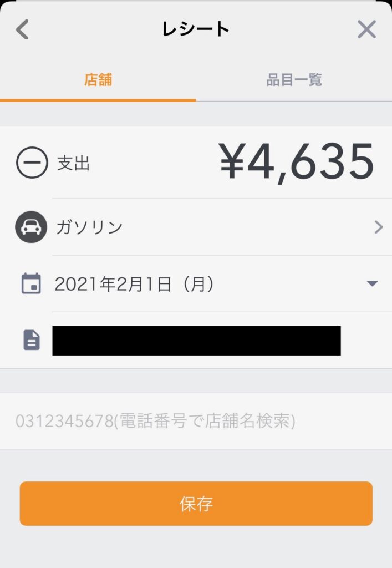The image size is (392, 568).
Task: Tap the レシート title heading
Action: point(196,29)
